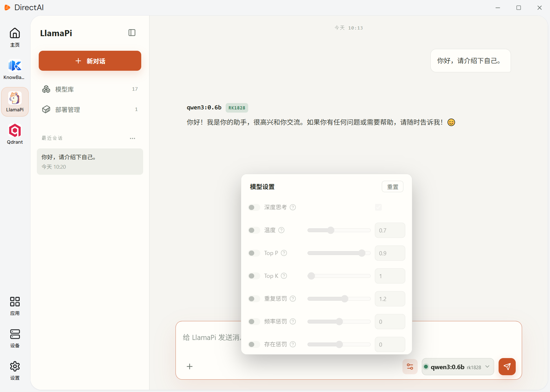550x392 pixels.
Task: Toggle the Top P switch
Action: click(x=254, y=253)
